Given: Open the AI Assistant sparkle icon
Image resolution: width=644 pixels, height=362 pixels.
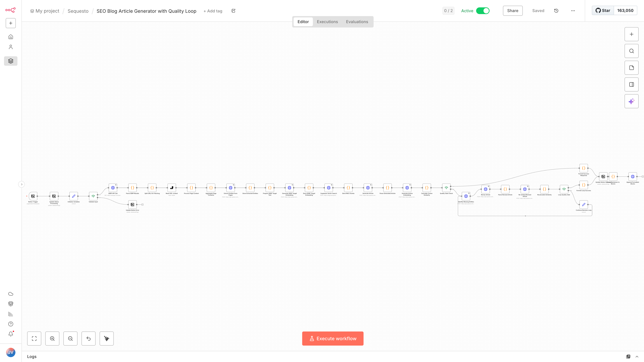Looking at the screenshot, I should coord(631,101).
